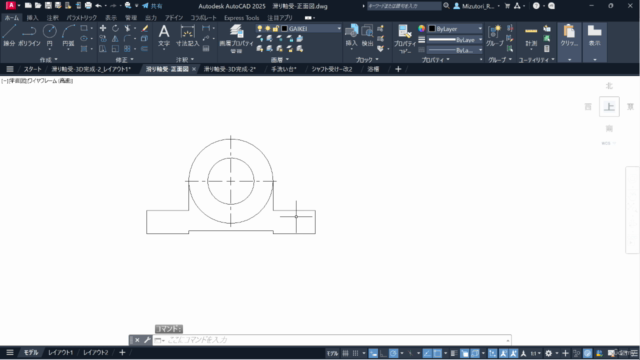The height and width of the screenshot is (360, 640).
Task: Select the Line (線分) tool
Action: coord(9,35)
